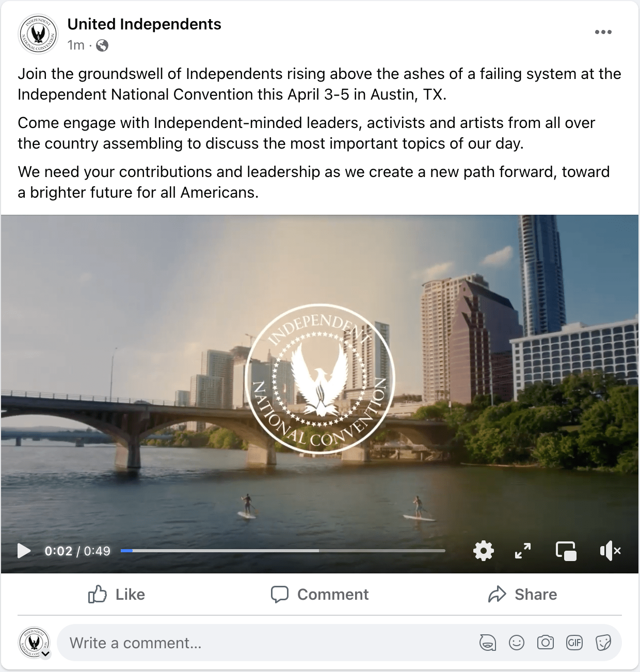Switch commenting profile via avatar arrow
The width and height of the screenshot is (640, 672).
pyautogui.click(x=46, y=654)
